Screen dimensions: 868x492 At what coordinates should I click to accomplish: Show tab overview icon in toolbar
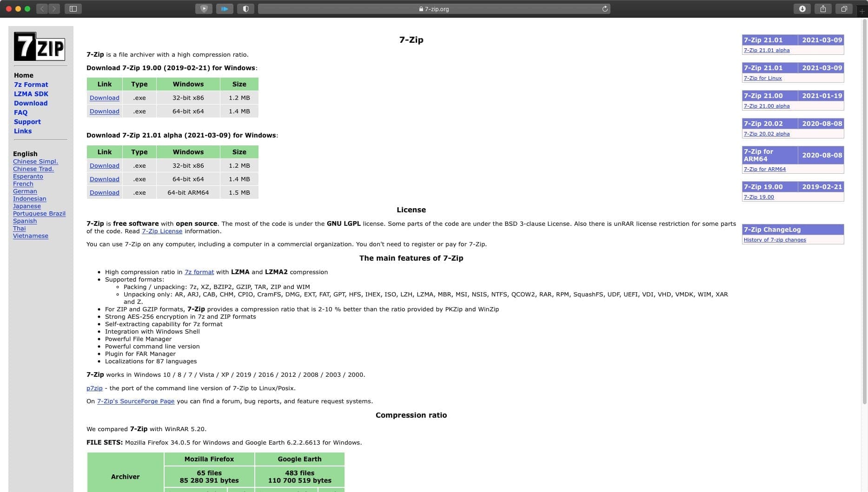pyautogui.click(x=844, y=9)
